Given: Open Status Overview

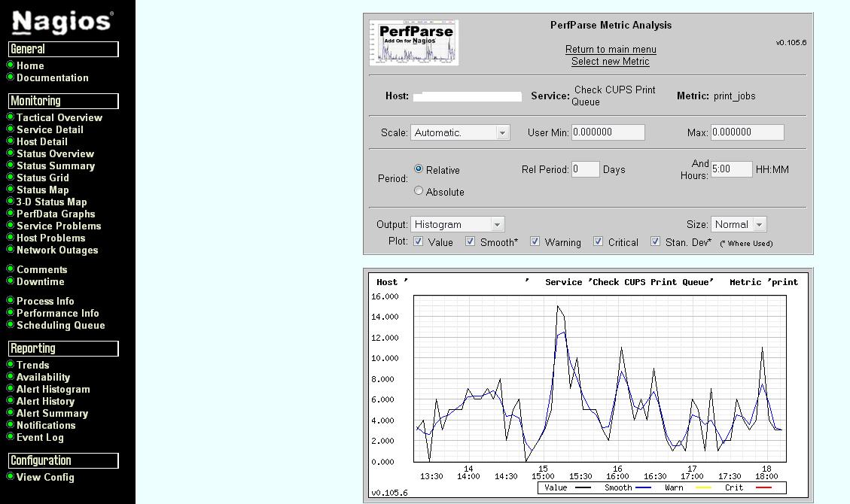Looking at the screenshot, I should tap(55, 153).
